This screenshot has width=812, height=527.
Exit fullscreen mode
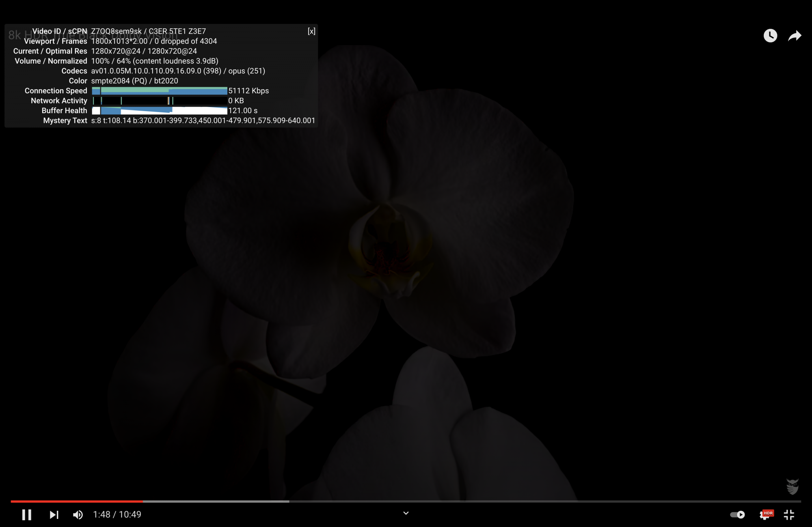click(789, 514)
